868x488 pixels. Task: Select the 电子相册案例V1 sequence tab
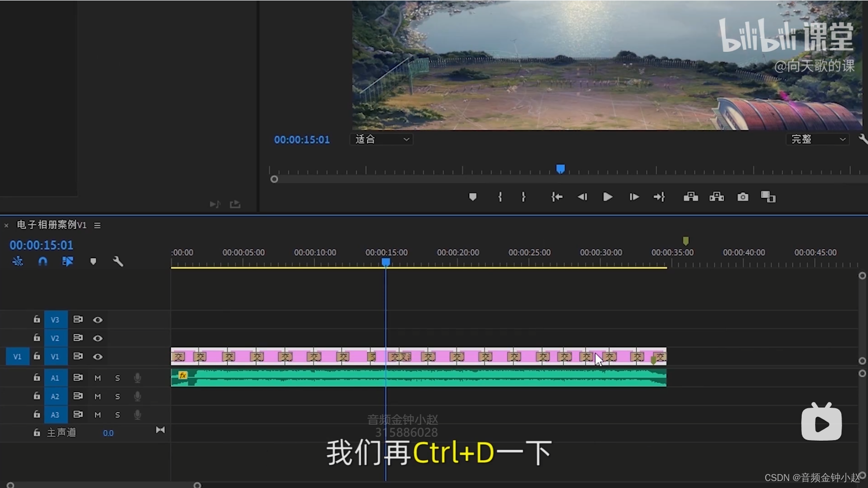51,225
